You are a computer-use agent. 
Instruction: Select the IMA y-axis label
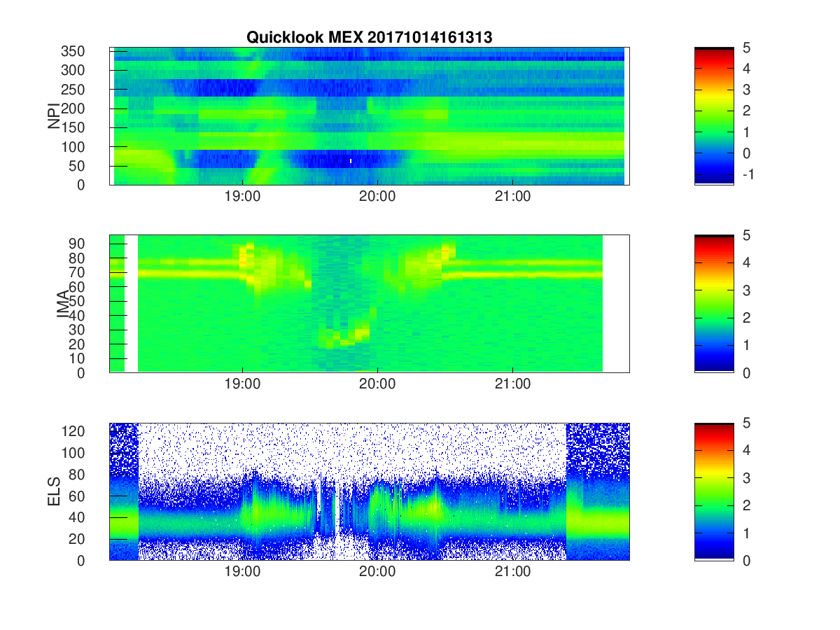point(62,304)
